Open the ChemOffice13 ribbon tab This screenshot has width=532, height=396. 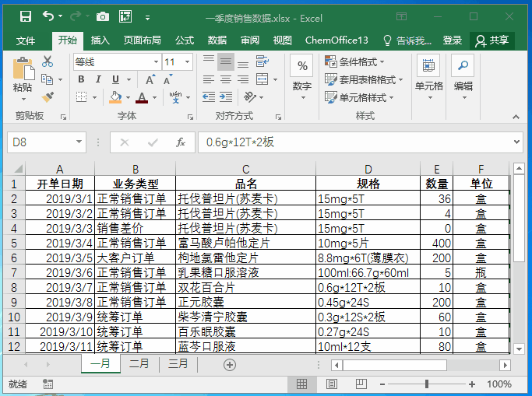pos(336,40)
